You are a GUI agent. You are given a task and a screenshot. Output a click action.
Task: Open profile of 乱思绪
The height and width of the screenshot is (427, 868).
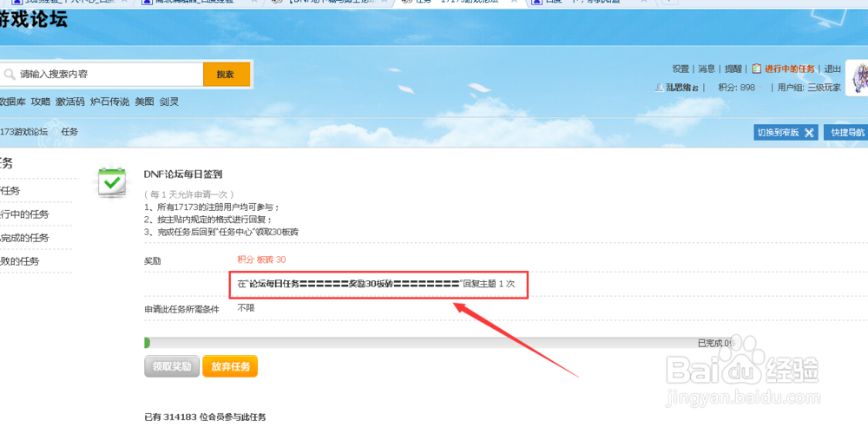click(x=682, y=88)
